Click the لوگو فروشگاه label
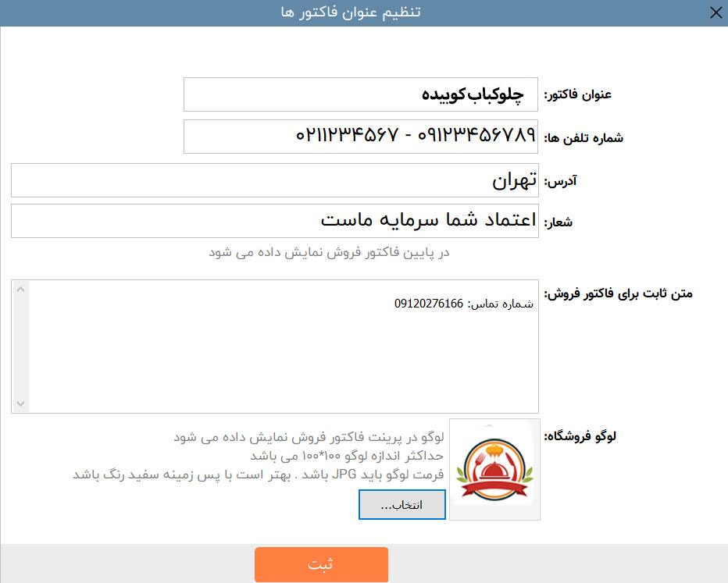 [x=580, y=436]
